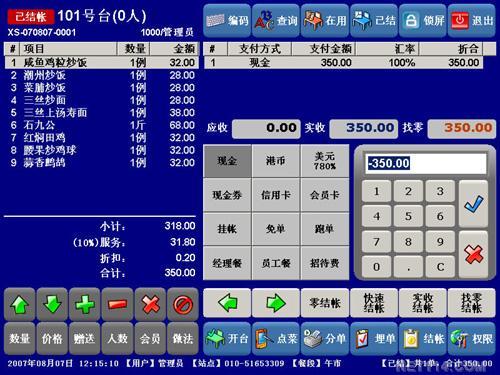This screenshot has height=375, width=500.
Task: Exit the application via 退出
Action: [472, 21]
